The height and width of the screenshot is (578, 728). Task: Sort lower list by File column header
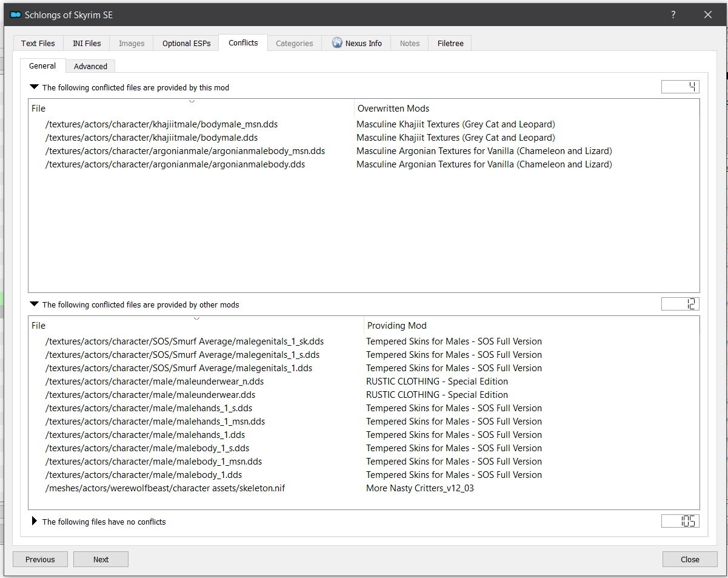click(196, 325)
